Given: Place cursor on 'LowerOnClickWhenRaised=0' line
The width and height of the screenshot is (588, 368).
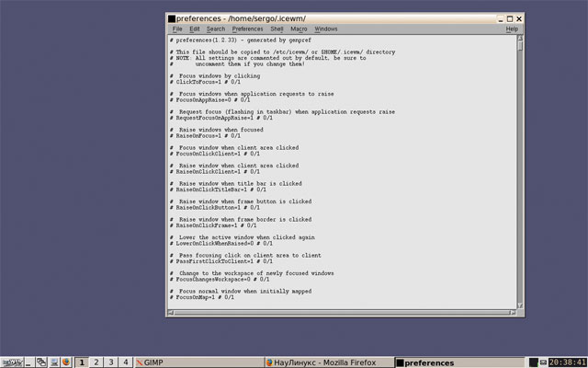Looking at the screenshot, I should (220, 244).
